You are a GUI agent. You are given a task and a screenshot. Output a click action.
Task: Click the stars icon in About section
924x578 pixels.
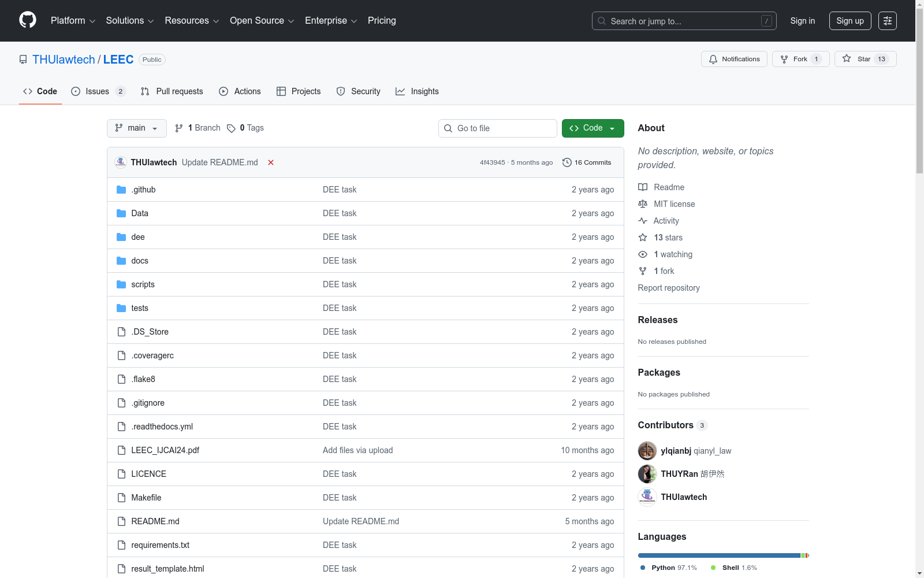(x=643, y=238)
